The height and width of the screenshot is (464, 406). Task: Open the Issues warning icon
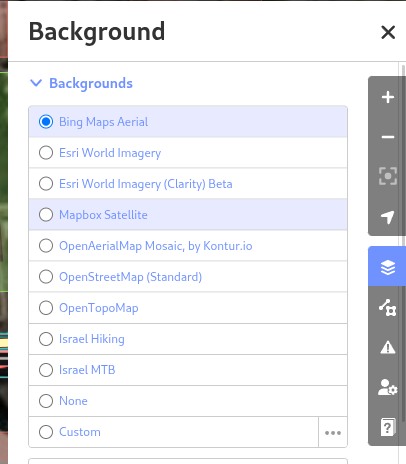tap(387, 347)
